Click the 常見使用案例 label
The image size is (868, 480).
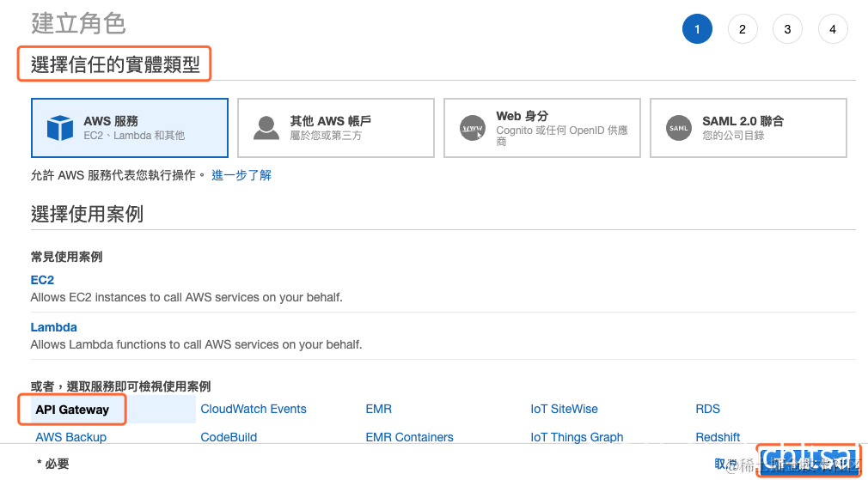[x=66, y=257]
